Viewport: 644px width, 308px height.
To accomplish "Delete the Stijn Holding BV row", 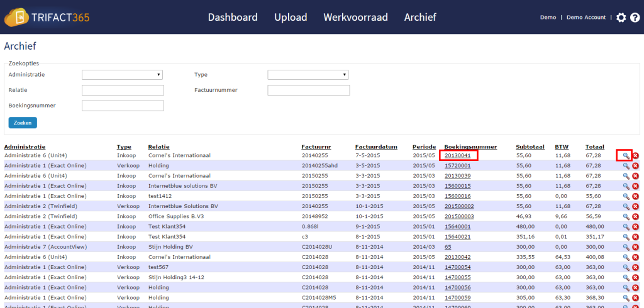I will pyautogui.click(x=635, y=247).
